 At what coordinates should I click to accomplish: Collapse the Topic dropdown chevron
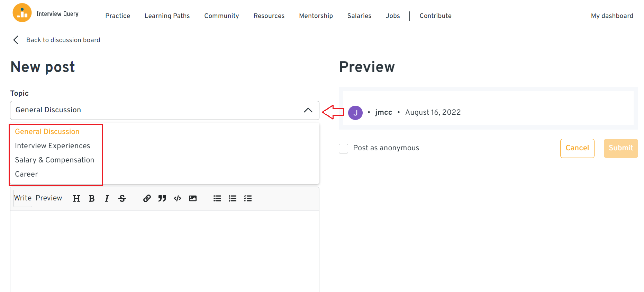point(308,110)
